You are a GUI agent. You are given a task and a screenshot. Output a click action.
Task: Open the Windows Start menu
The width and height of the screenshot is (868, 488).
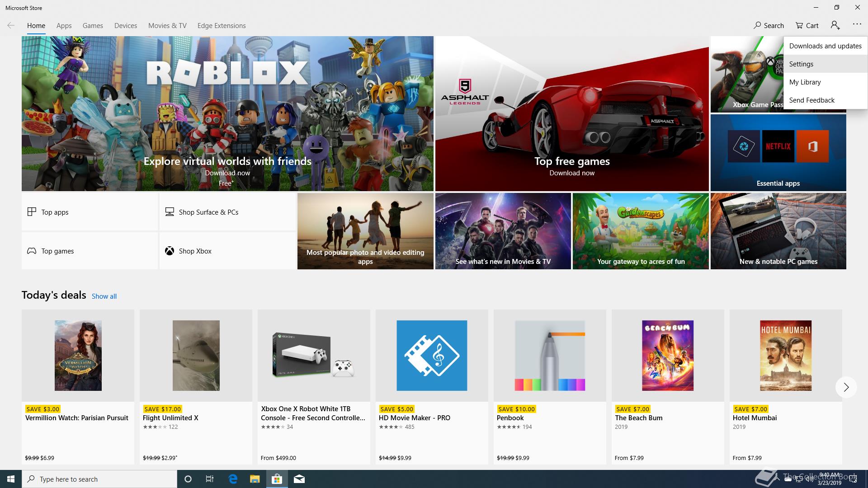point(11,479)
